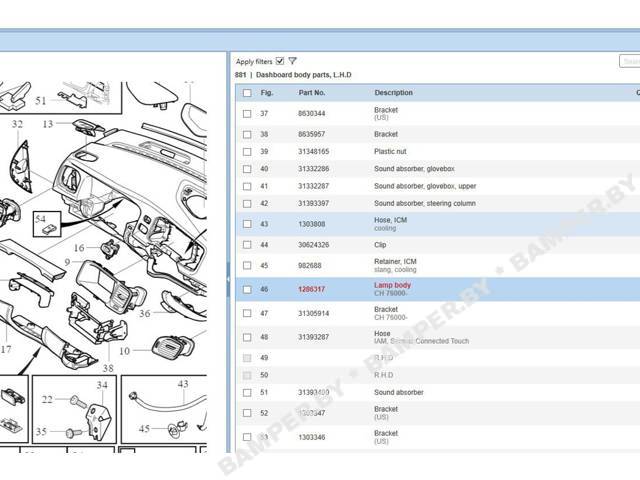This screenshot has height=480, width=640.
Task: Sort by the Part No. column header
Action: tap(312, 93)
